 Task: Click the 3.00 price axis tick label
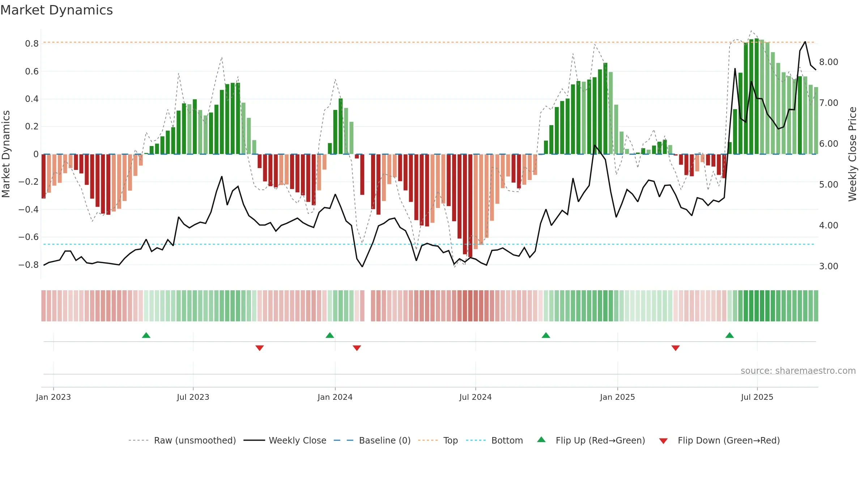tap(829, 266)
